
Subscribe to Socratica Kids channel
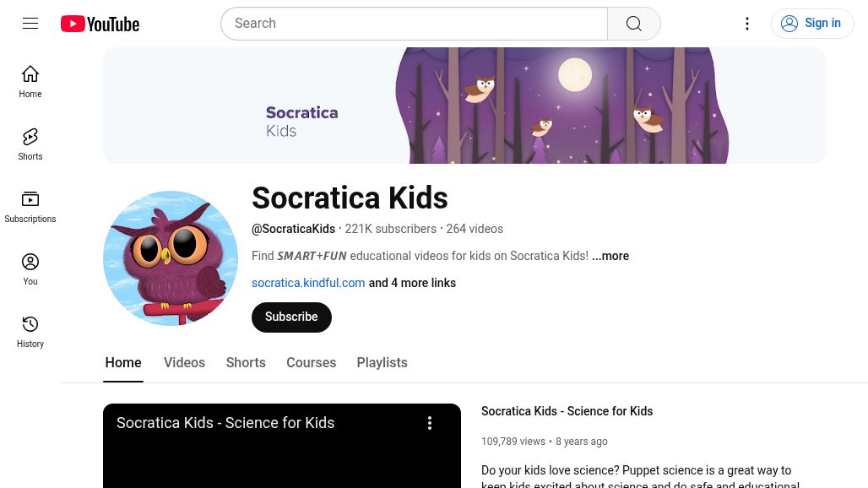(x=291, y=317)
